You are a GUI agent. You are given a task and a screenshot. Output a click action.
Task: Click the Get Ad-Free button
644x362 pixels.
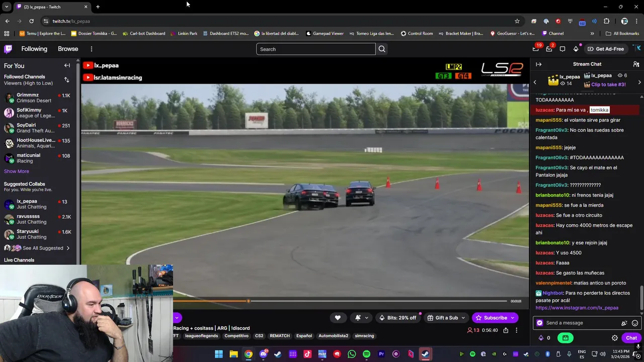606,49
